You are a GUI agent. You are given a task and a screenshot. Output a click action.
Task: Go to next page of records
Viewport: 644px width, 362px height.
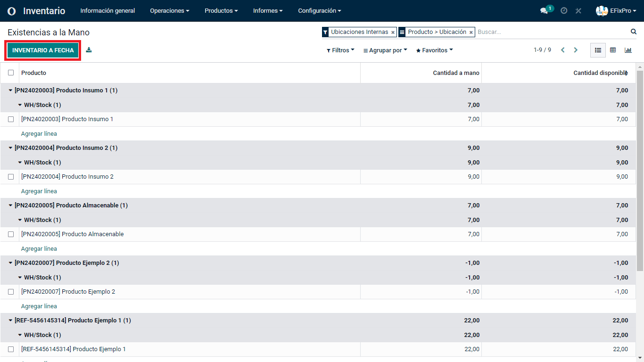click(x=576, y=50)
